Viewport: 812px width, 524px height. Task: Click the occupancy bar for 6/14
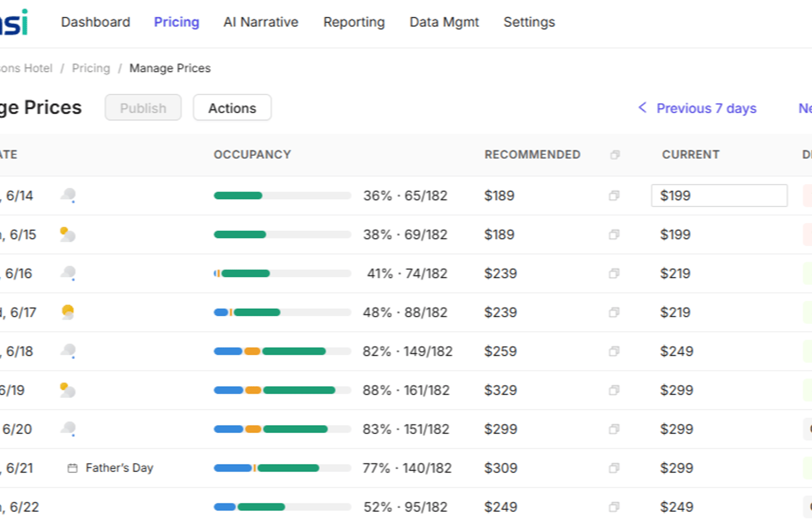point(282,195)
